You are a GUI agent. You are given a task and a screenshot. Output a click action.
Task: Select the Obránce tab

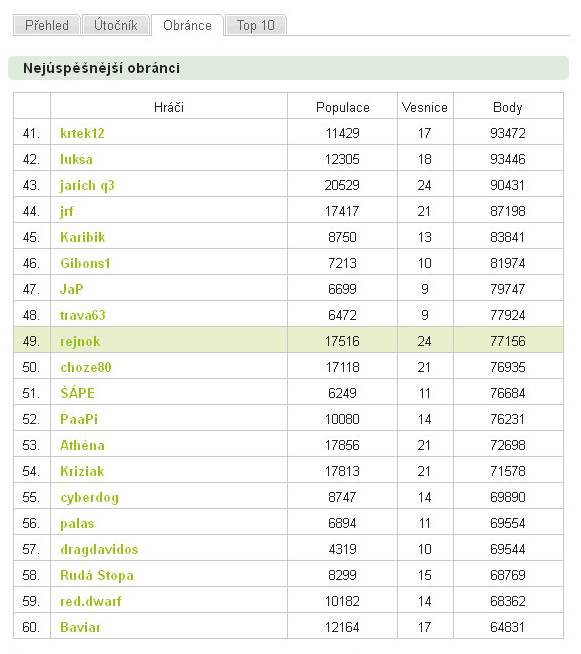pyautogui.click(x=187, y=25)
